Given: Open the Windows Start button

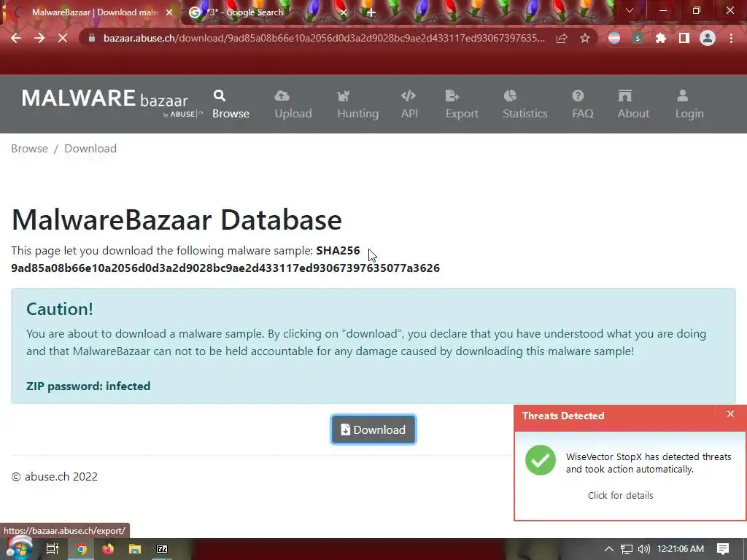Looking at the screenshot, I should 20,548.
